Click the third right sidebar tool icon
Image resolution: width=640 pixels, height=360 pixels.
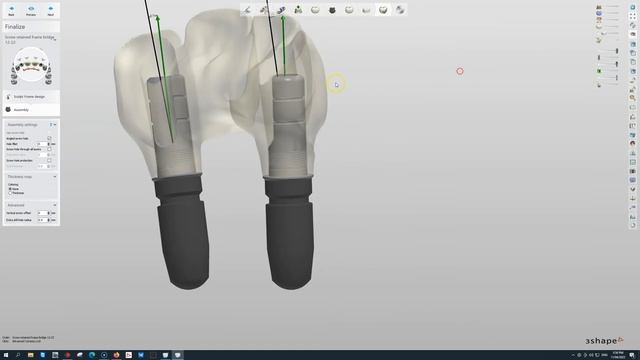pos(633,25)
